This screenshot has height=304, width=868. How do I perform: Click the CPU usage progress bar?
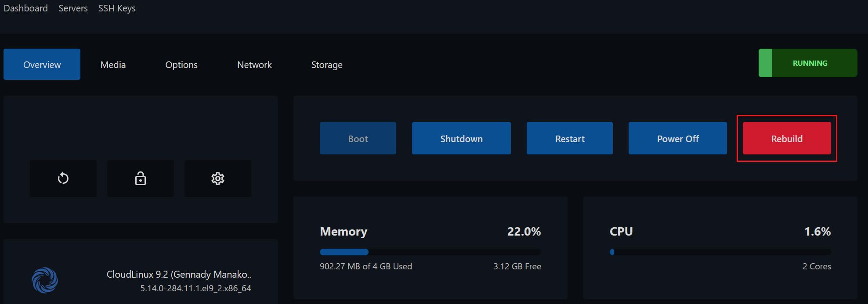tap(720, 252)
